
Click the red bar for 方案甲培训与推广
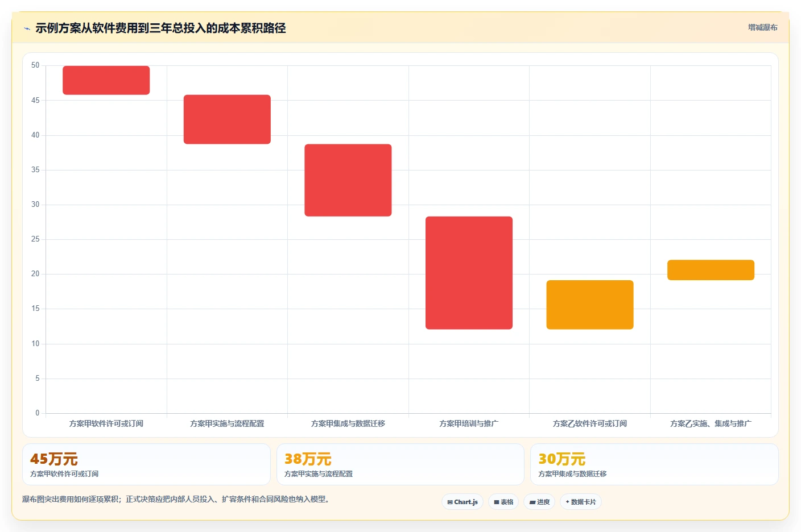469,273
